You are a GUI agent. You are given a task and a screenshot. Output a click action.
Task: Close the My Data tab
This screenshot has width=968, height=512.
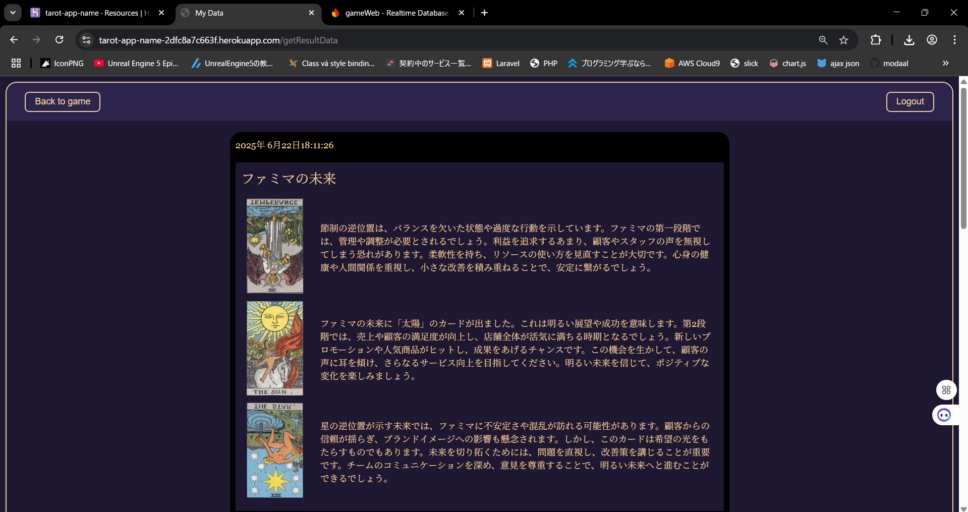click(311, 13)
